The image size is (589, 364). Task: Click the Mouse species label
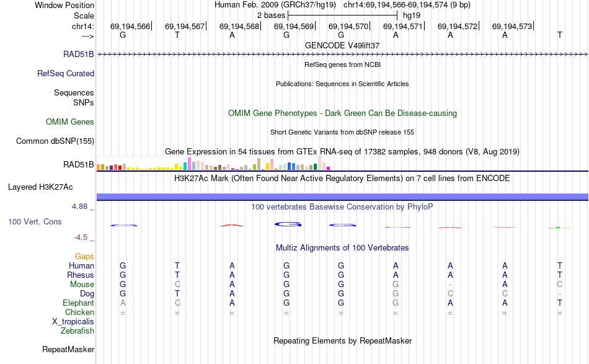point(82,285)
